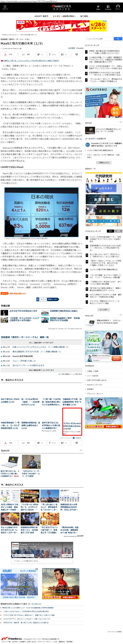Expand 過去の連載記事が162件あります bar

41,370
